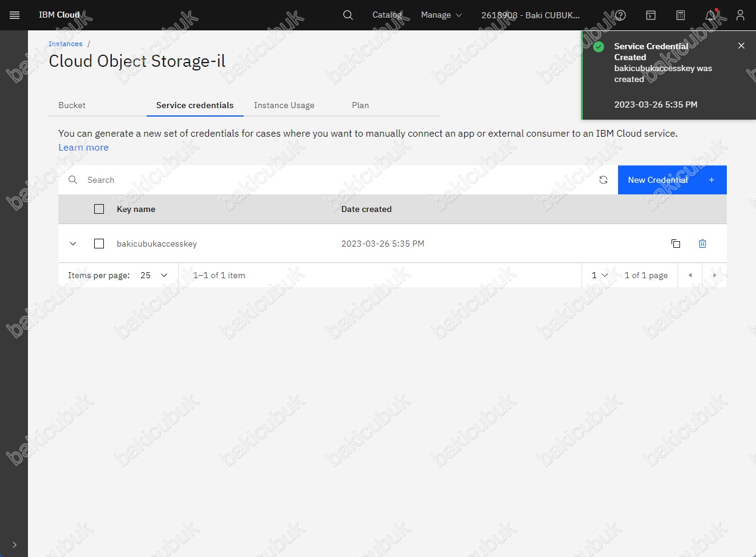Tick the bakicubukaccesskey row checkbox
Image resolution: width=756 pixels, height=557 pixels.
point(99,244)
